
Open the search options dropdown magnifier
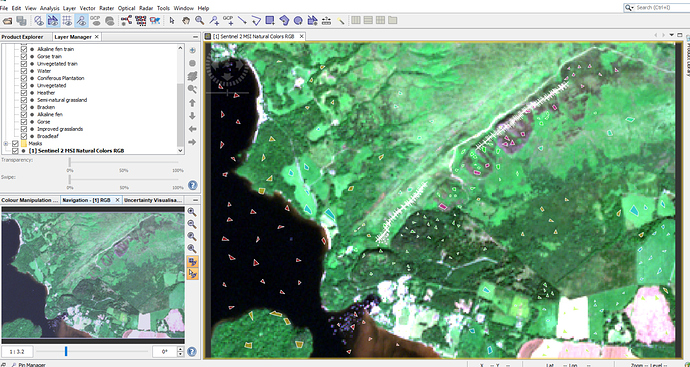click(x=629, y=8)
